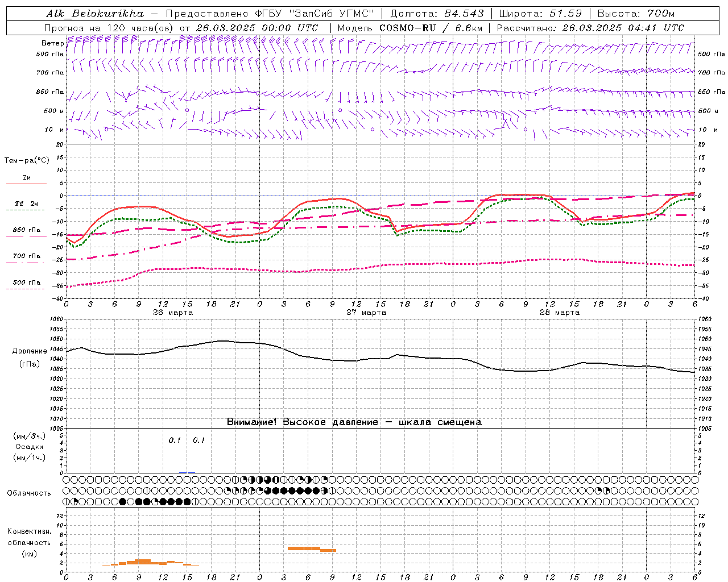728x582 pixels.
Task: Click the 850 гПа wind label on the right edge
Action: (x=712, y=92)
